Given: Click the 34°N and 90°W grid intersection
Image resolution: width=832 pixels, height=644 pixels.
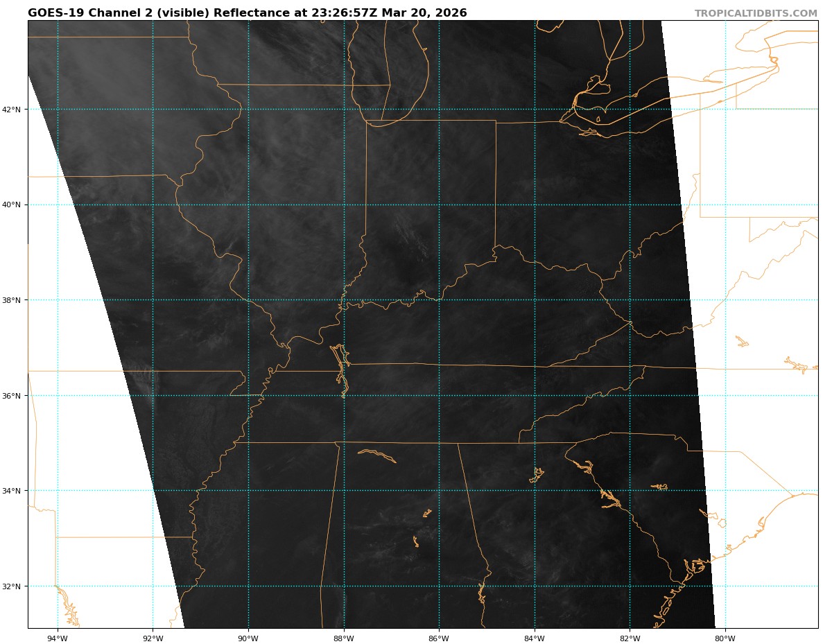Looking at the screenshot, I should point(248,491).
